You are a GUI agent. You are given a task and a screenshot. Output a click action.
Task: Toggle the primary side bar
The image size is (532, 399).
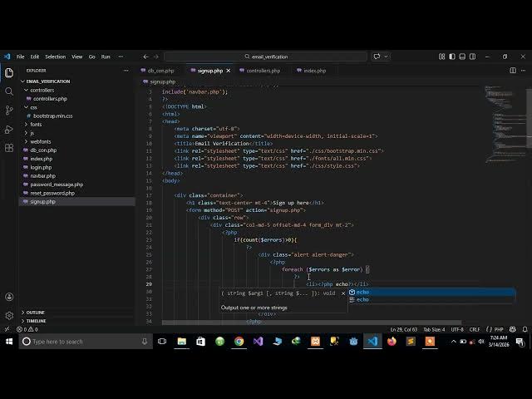[452, 57]
